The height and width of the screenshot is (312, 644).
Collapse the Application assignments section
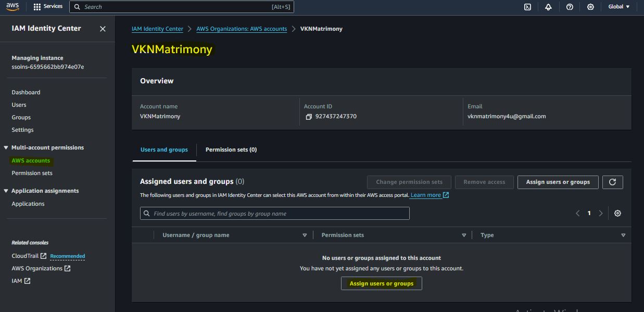tap(6, 191)
